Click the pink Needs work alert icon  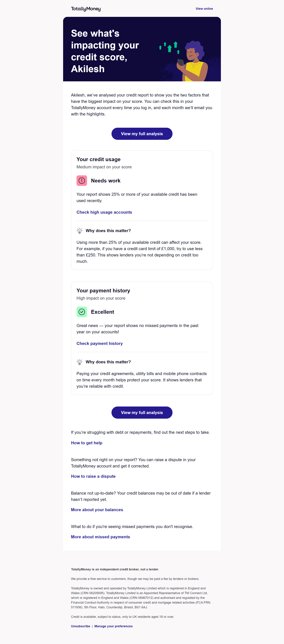(82, 180)
